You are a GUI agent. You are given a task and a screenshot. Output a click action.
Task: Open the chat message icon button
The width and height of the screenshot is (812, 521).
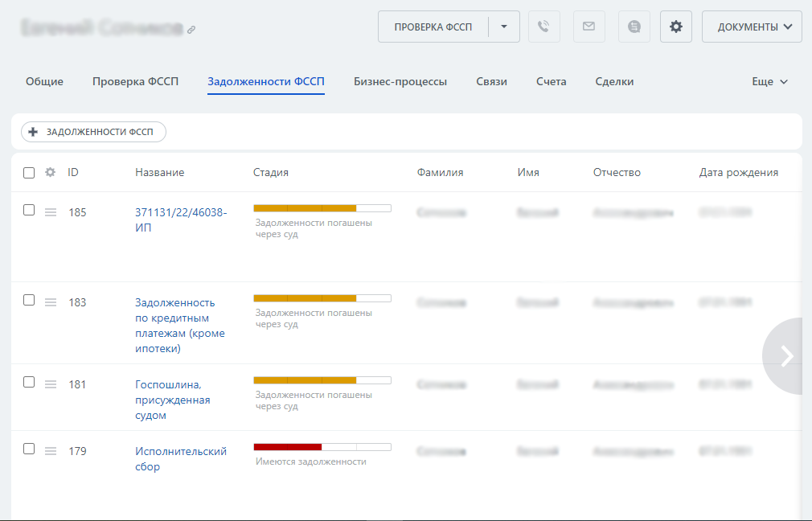(634, 27)
